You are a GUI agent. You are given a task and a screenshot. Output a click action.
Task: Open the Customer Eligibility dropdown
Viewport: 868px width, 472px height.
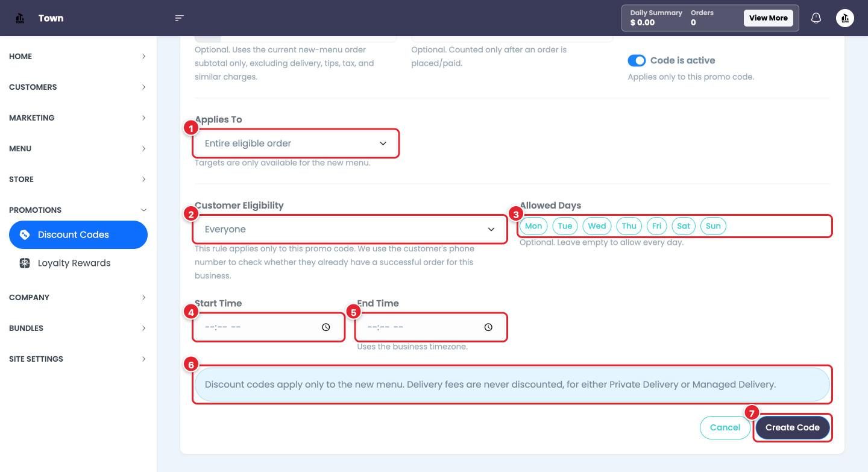350,229
